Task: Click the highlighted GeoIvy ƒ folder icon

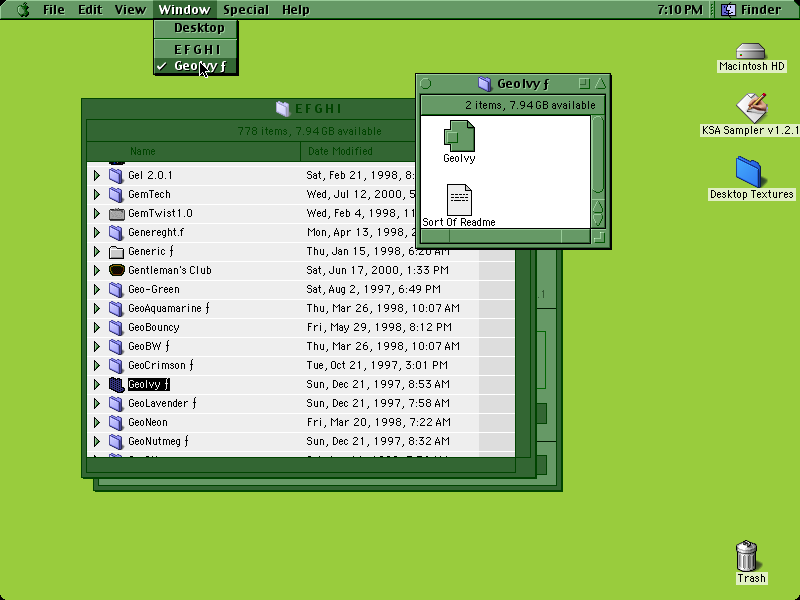Action: coord(116,385)
